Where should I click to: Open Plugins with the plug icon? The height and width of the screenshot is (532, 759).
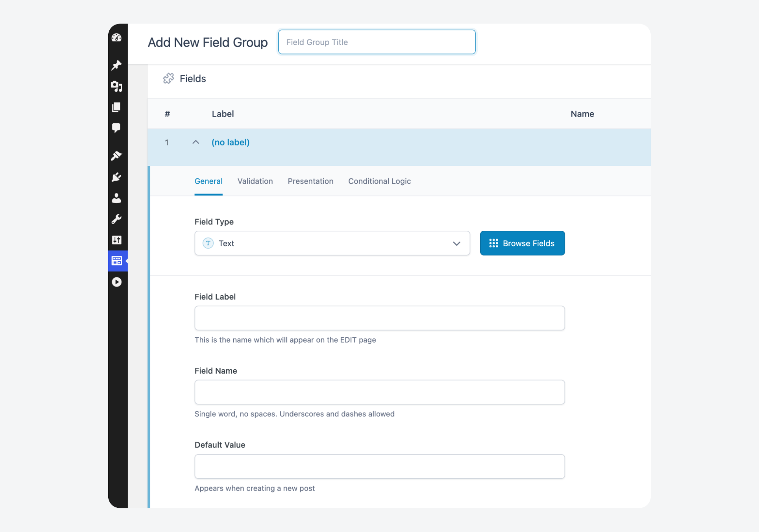[x=117, y=177]
